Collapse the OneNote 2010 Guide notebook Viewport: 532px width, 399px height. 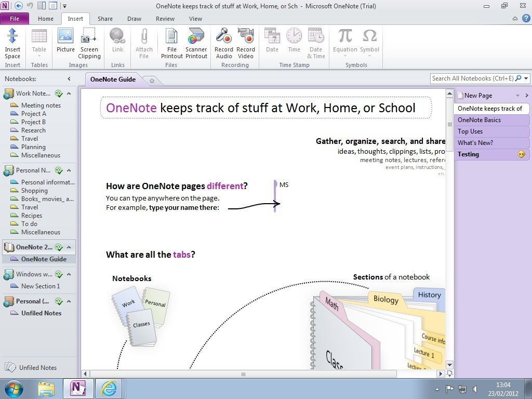[69, 247]
